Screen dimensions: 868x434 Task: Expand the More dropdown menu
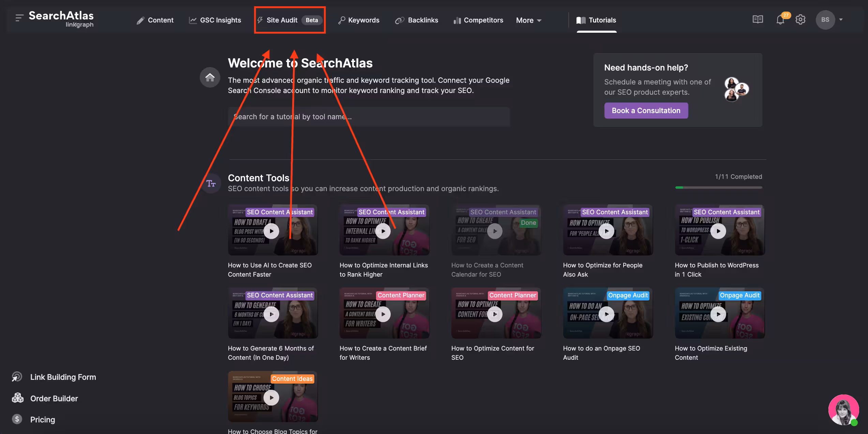click(x=528, y=20)
